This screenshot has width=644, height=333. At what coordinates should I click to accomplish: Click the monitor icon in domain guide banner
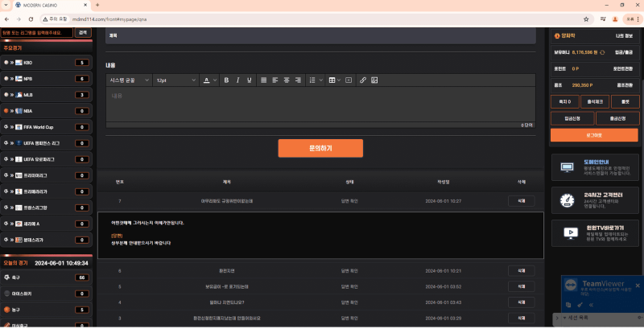[x=567, y=167]
